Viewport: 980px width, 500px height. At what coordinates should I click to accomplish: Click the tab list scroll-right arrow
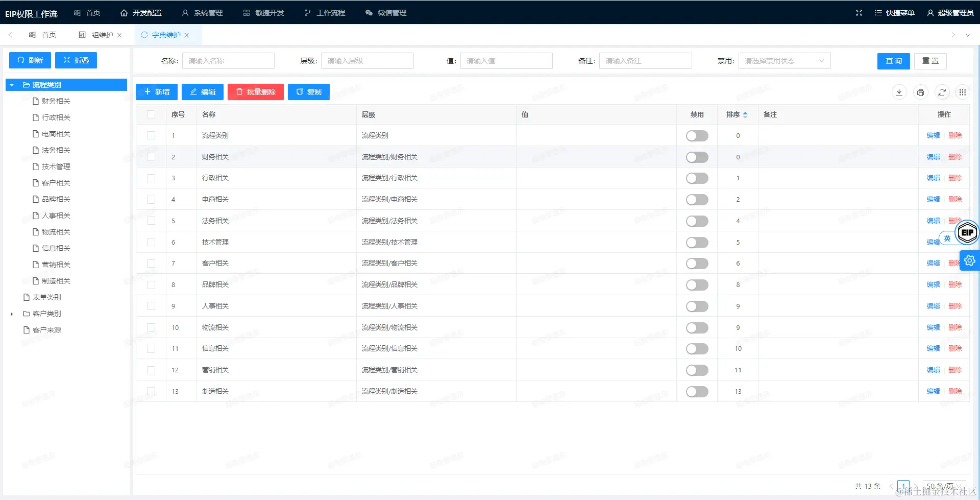(x=953, y=35)
